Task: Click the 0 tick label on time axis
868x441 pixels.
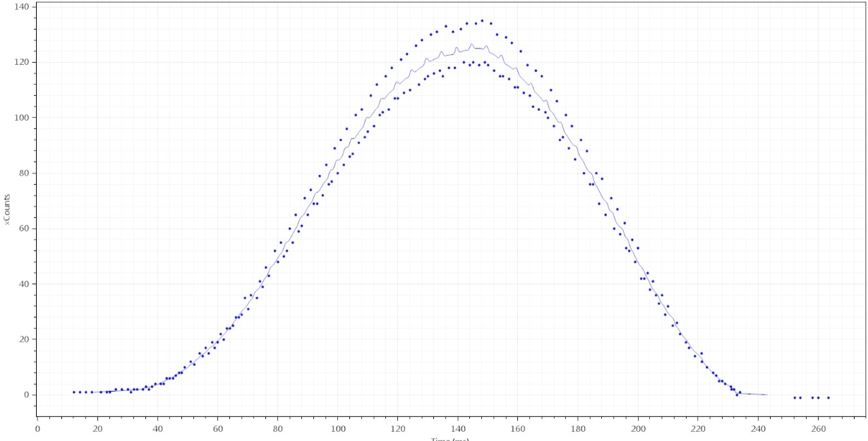Action: [37, 428]
